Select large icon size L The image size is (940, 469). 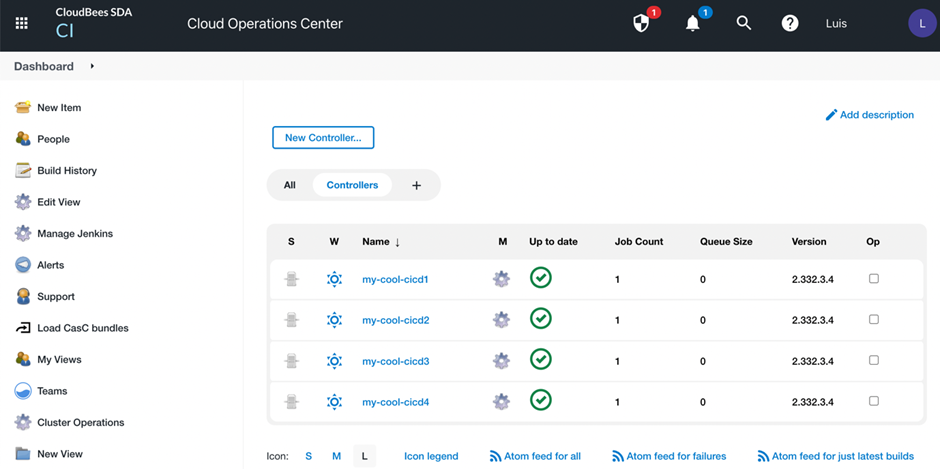pos(364,456)
